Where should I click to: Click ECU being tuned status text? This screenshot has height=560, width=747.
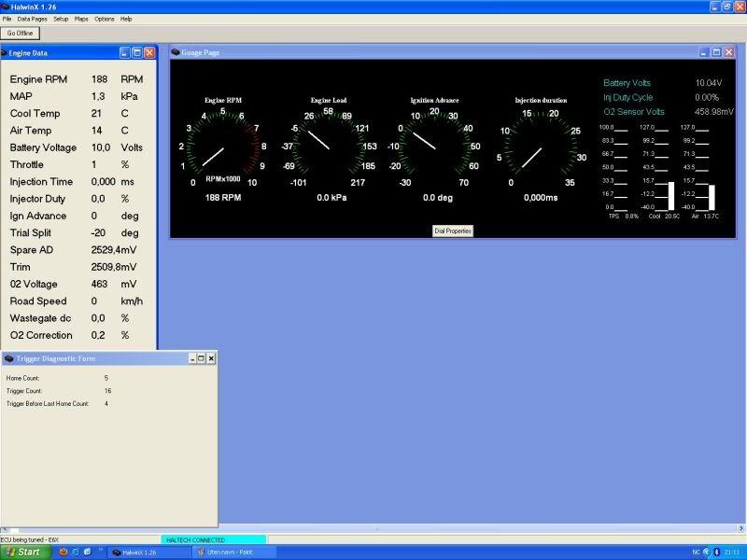tap(30, 540)
